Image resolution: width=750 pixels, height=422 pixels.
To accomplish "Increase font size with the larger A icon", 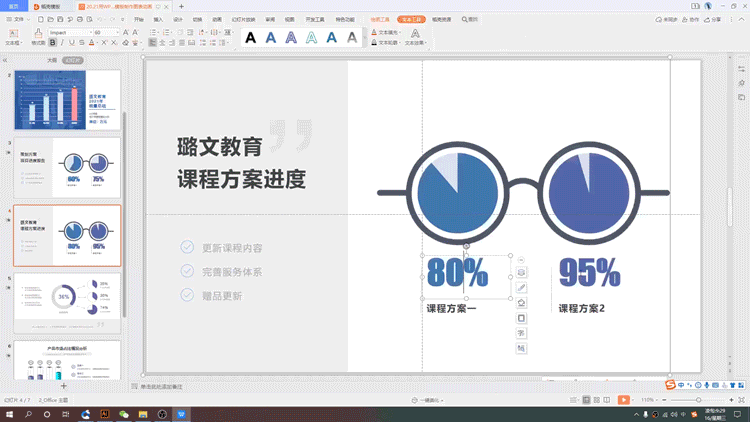I will click(x=126, y=33).
